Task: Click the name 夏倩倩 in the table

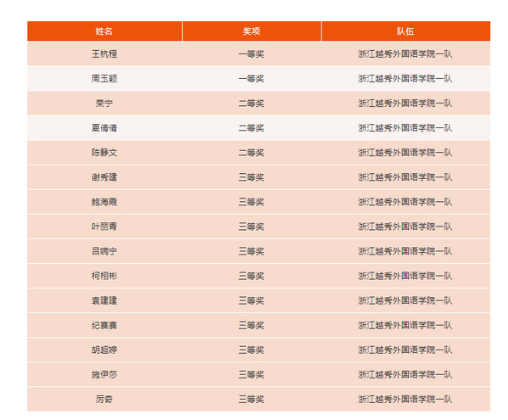Action: [104, 127]
